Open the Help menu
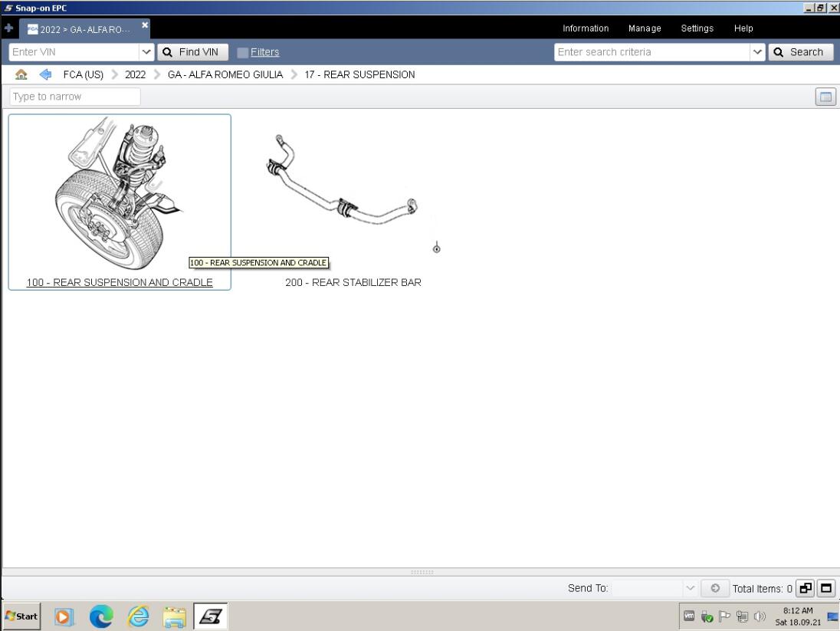 tap(743, 28)
